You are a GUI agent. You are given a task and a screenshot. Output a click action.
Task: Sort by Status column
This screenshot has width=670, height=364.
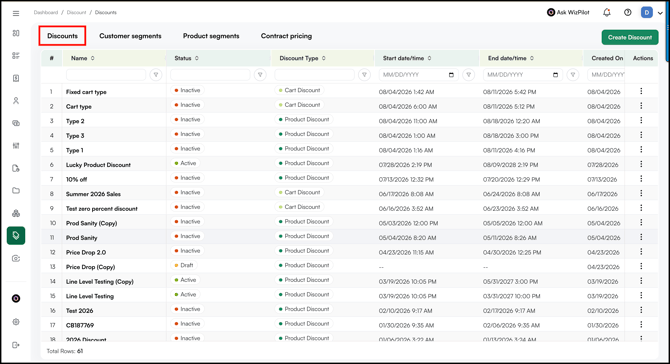[x=197, y=58]
